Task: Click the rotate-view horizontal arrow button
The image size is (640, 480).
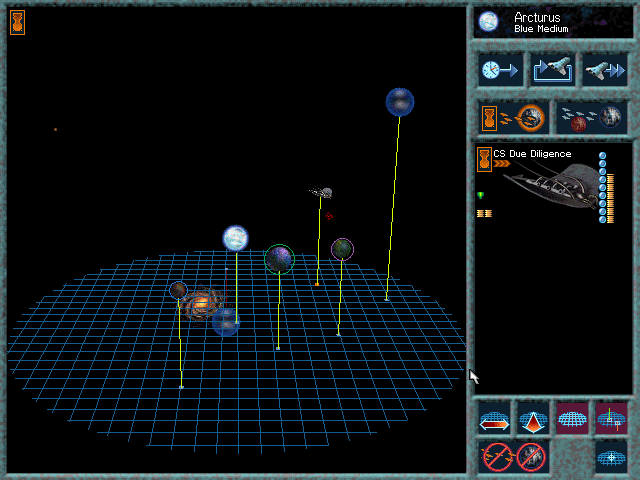Action: coord(494,419)
